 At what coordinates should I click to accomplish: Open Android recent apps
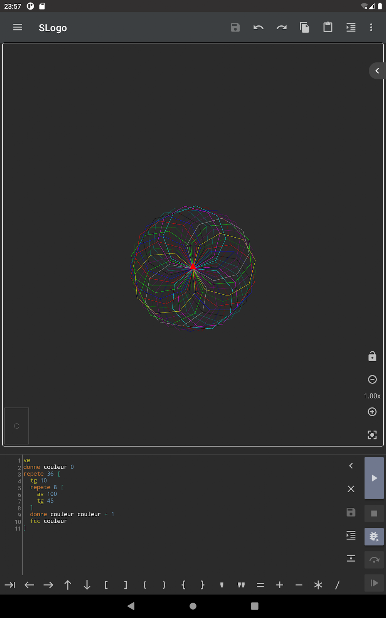[255, 606]
